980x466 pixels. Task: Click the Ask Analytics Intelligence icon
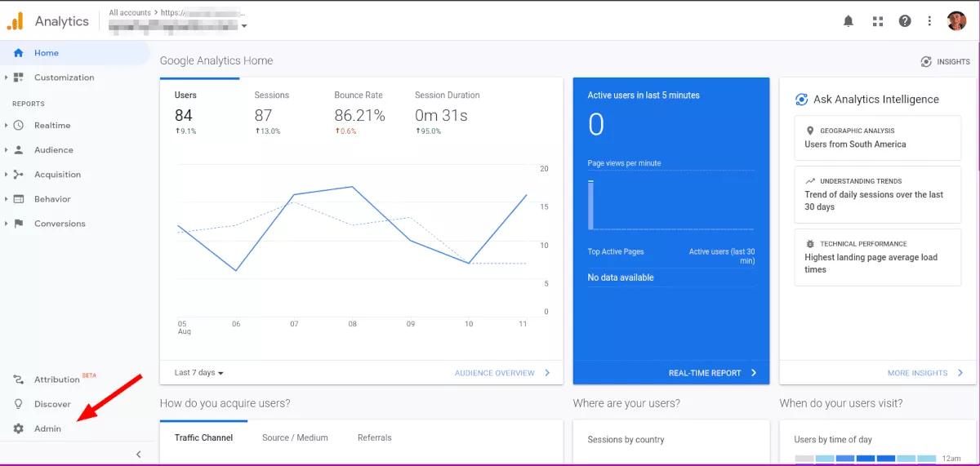[x=801, y=100]
